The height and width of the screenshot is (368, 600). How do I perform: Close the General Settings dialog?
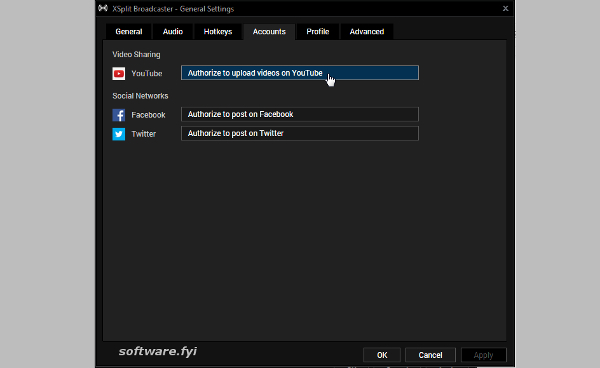point(505,8)
